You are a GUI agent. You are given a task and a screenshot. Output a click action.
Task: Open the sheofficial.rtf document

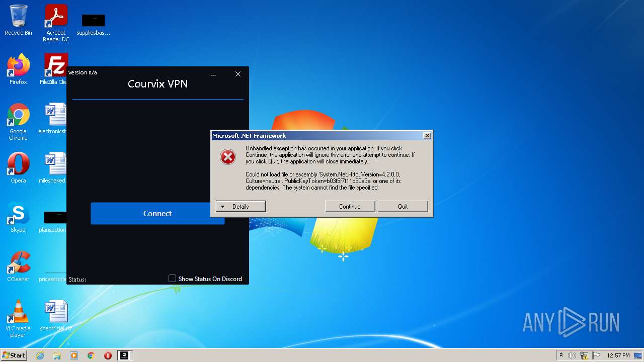(x=55, y=316)
